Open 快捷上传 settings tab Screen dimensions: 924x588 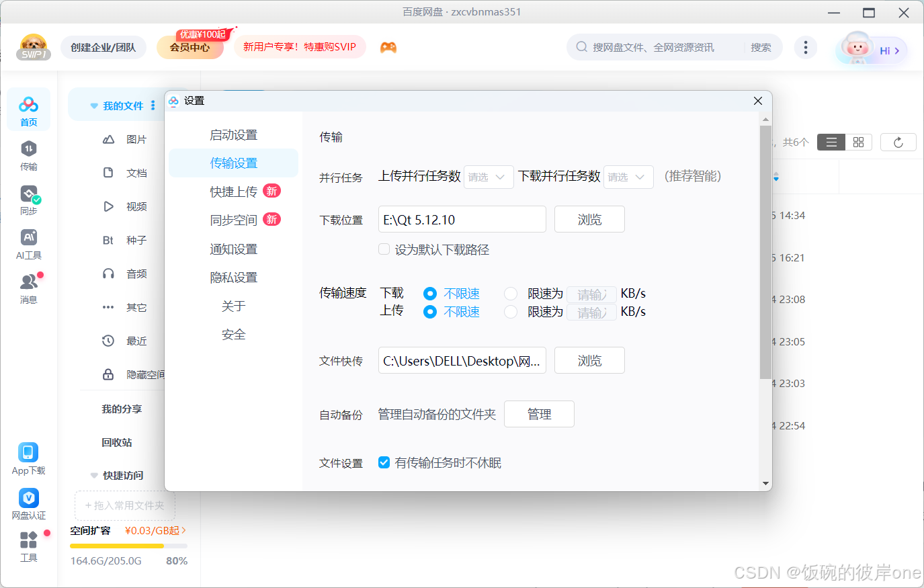(233, 192)
